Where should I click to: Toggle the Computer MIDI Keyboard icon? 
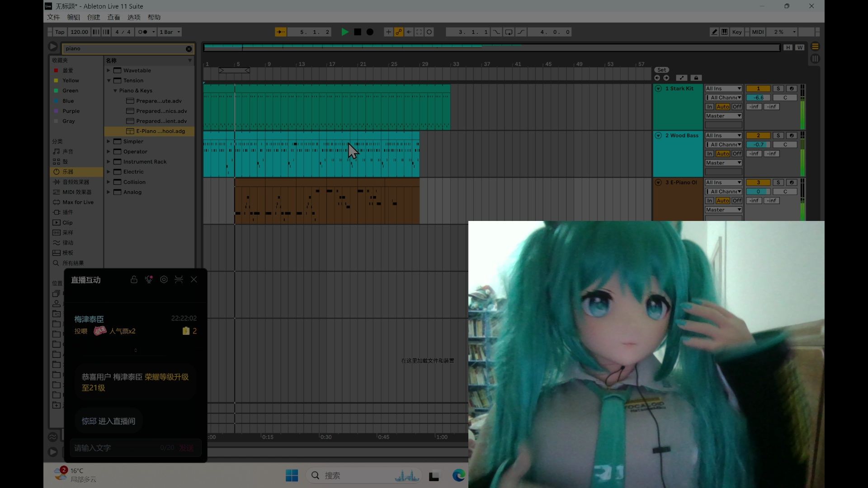(725, 32)
